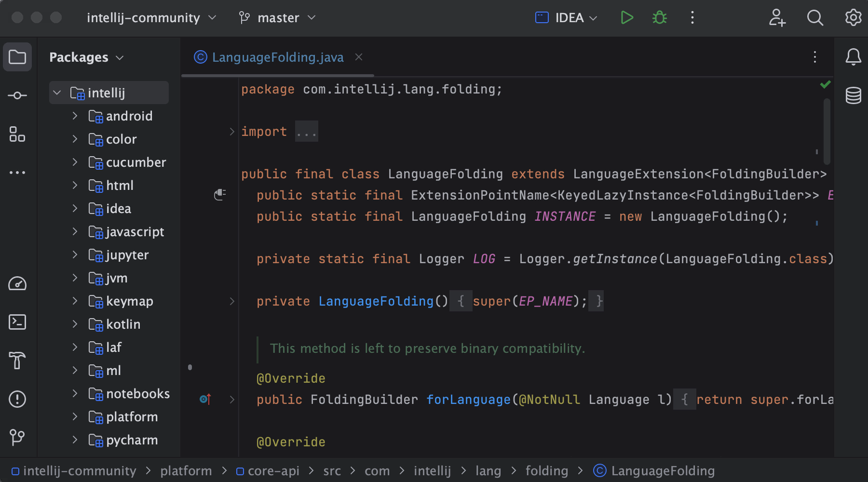Expand the javascript package
Image resolution: width=868 pixels, height=482 pixels.
pyautogui.click(x=75, y=231)
